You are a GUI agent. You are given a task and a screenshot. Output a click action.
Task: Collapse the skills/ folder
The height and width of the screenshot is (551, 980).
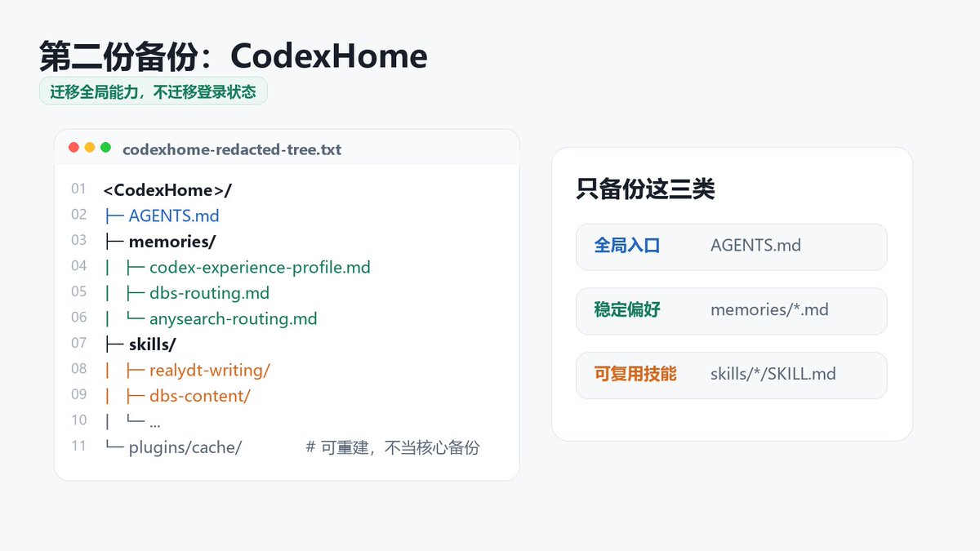coord(153,344)
